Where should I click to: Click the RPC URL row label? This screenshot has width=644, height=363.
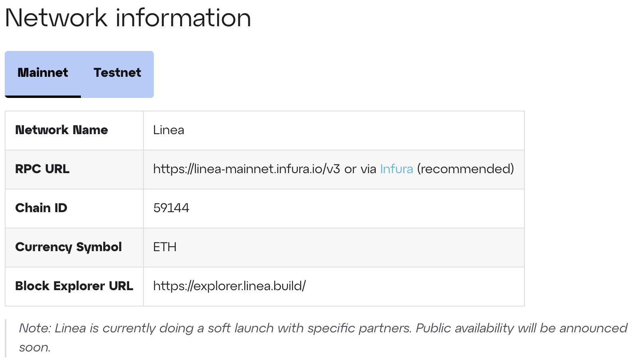[42, 169]
